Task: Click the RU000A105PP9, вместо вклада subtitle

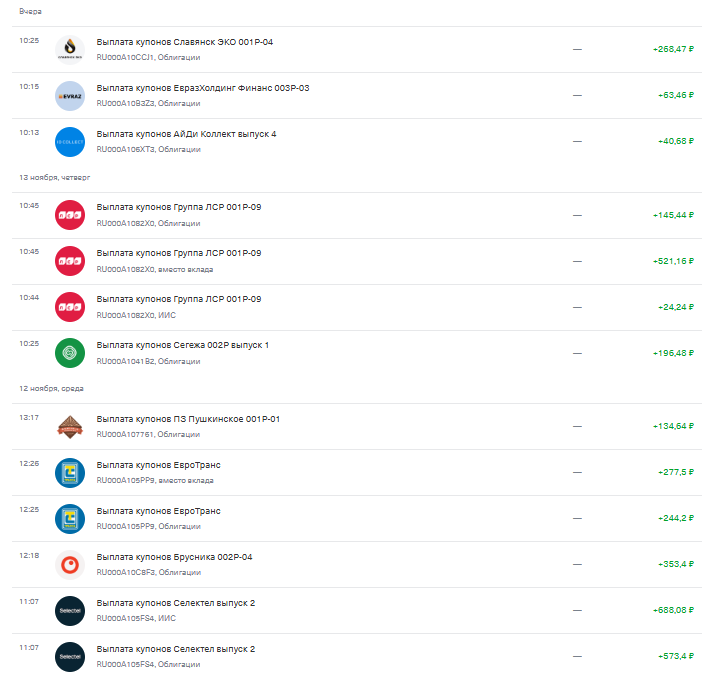Action: (155, 480)
